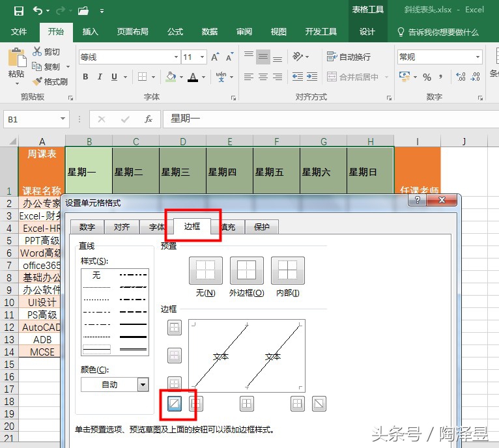Click the Cut scissors icon

pyautogui.click(x=37, y=51)
